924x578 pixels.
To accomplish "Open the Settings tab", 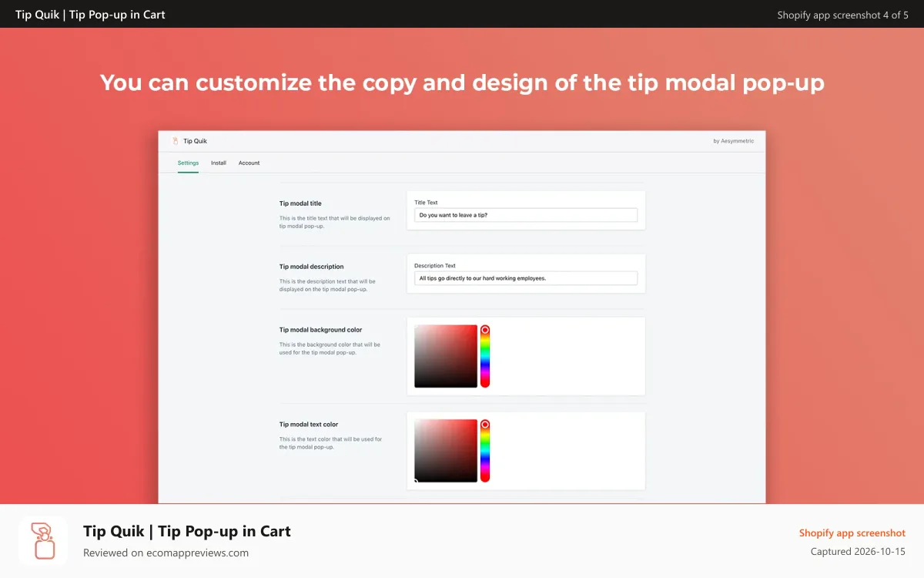I will pyautogui.click(x=188, y=163).
